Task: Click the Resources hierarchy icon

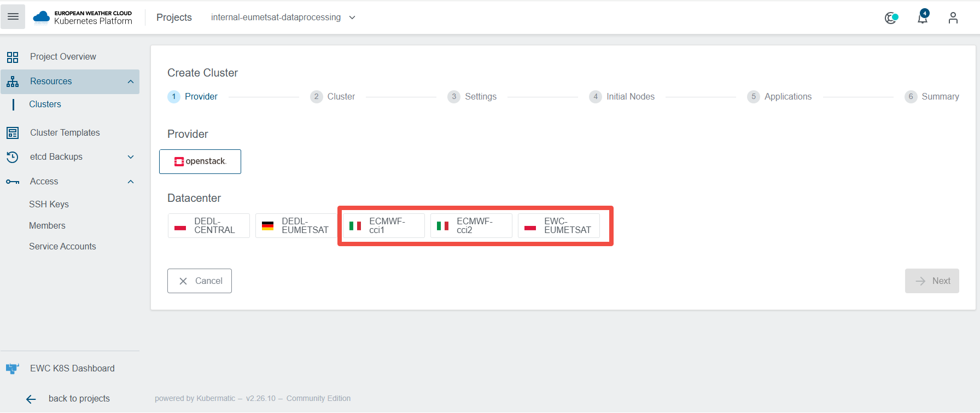Action: click(x=13, y=82)
